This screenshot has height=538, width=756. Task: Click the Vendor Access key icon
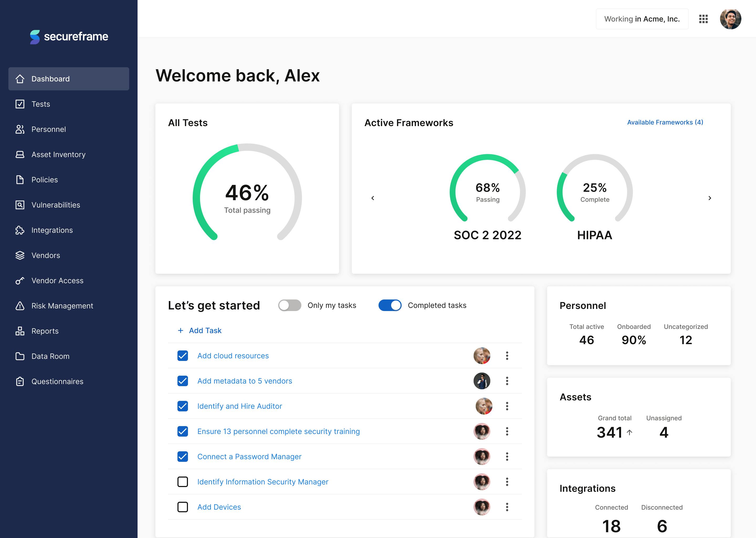tap(20, 281)
